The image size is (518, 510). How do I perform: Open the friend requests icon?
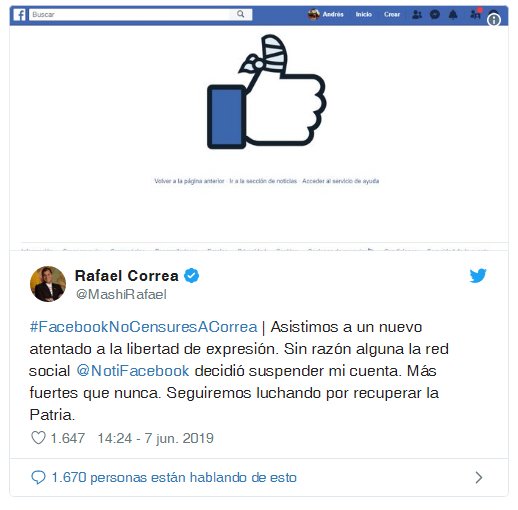click(417, 14)
